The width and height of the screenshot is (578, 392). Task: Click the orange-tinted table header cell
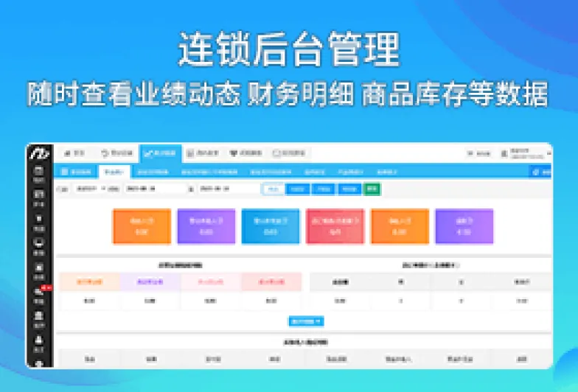(89, 281)
